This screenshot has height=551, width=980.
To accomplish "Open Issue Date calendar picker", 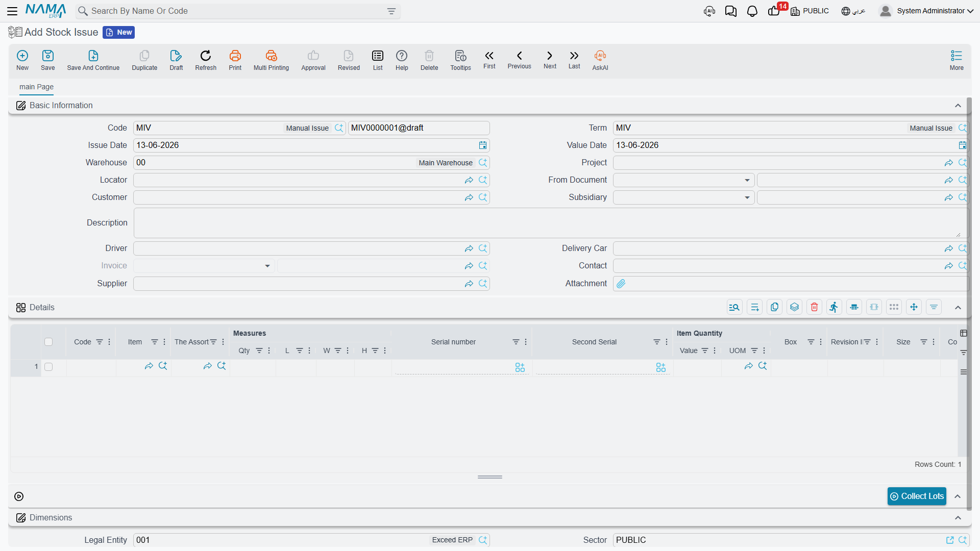I will point(483,145).
